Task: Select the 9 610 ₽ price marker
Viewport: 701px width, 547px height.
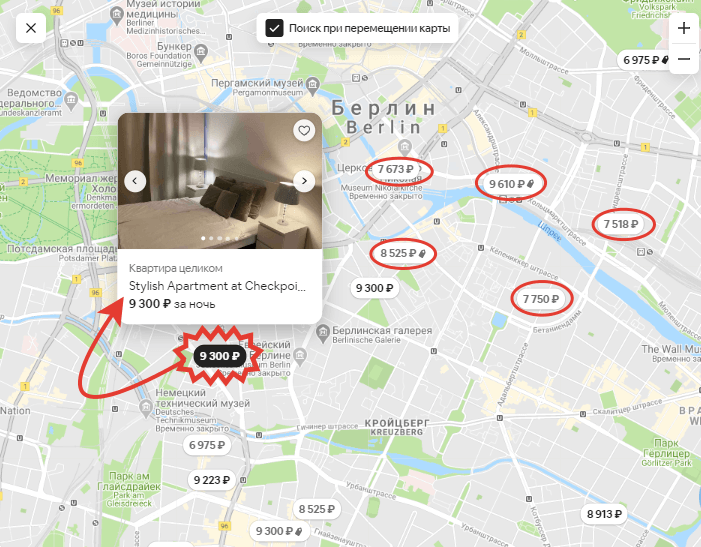Action: pos(511,184)
